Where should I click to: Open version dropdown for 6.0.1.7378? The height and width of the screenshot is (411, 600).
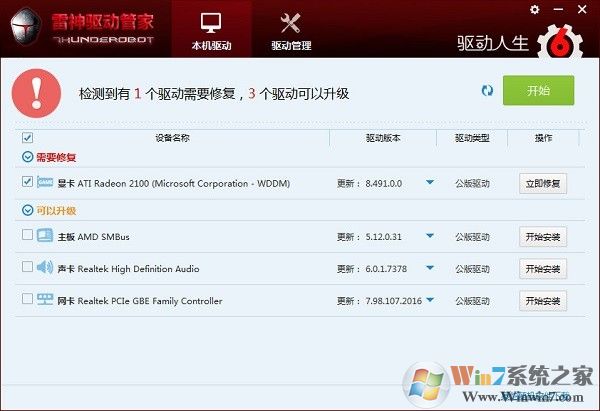point(430,268)
